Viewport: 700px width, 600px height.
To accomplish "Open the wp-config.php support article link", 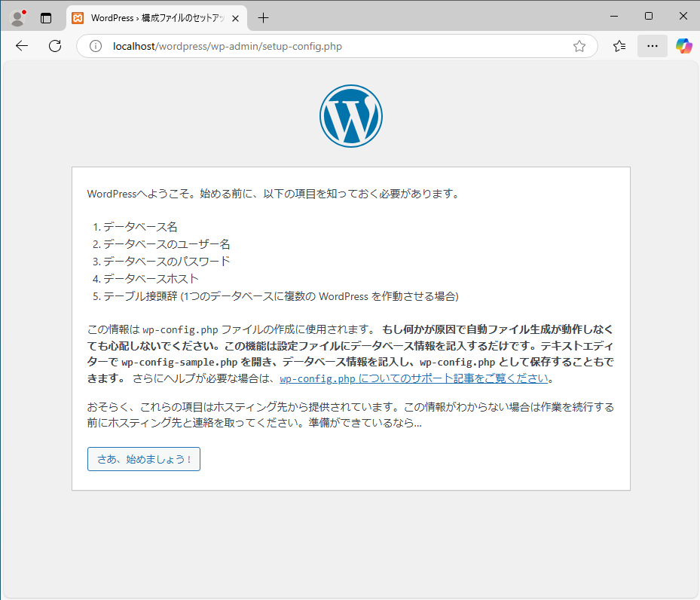I will click(x=414, y=378).
